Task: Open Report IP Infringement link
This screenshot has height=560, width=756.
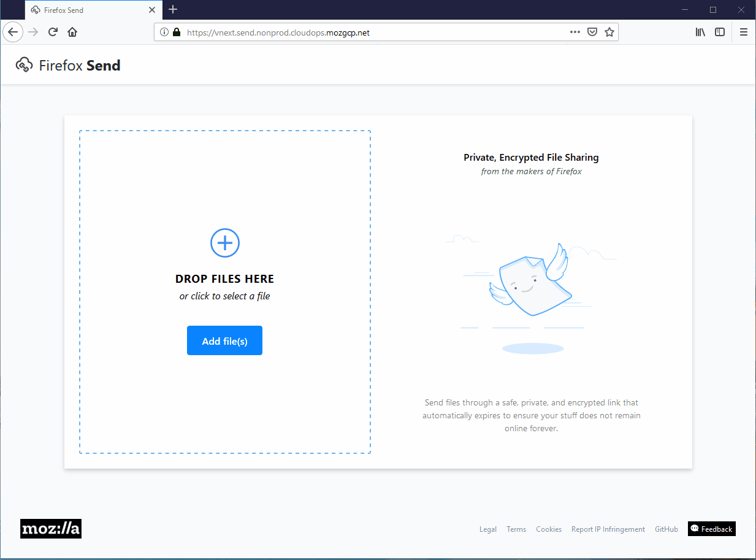Action: [x=608, y=529]
